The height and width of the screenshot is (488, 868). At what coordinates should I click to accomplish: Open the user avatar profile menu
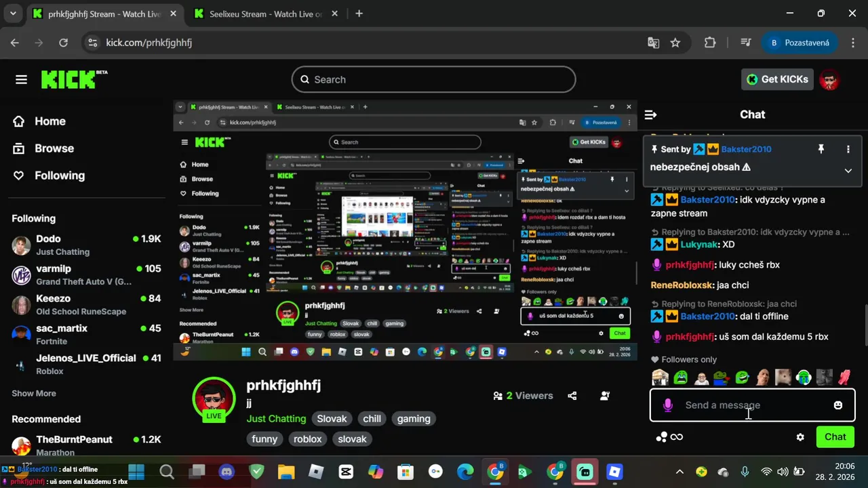click(829, 79)
